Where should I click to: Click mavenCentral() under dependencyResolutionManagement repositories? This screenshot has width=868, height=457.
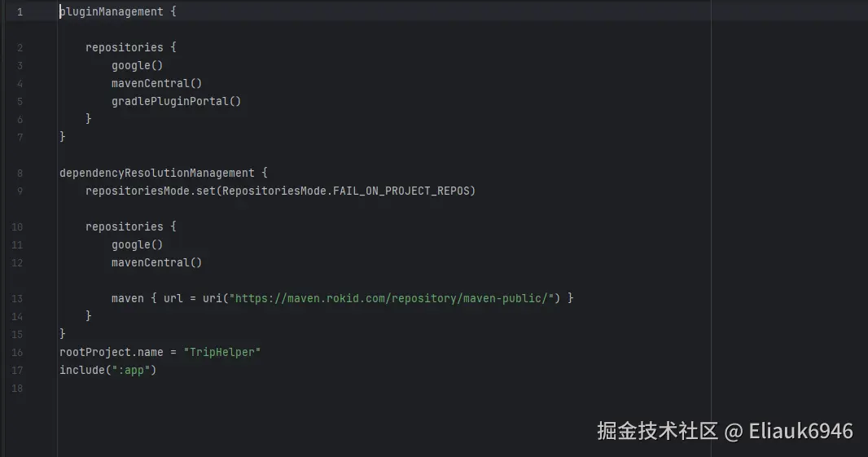click(x=156, y=262)
